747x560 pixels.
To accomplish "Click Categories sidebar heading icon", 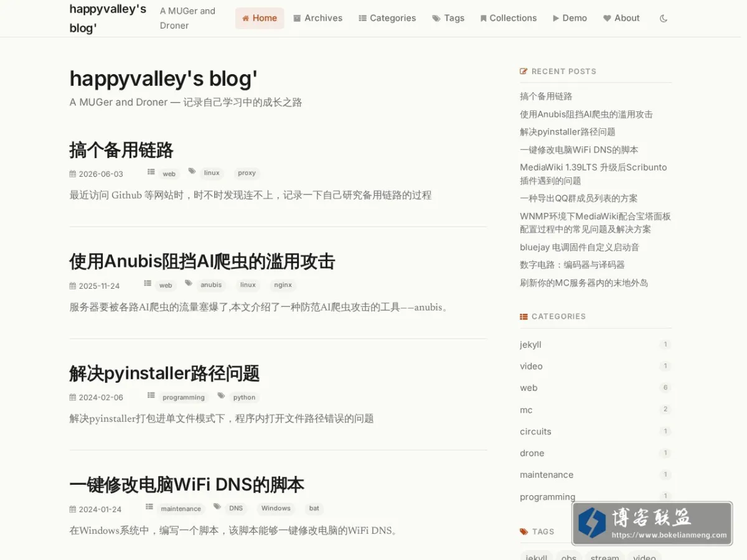I will pos(524,317).
